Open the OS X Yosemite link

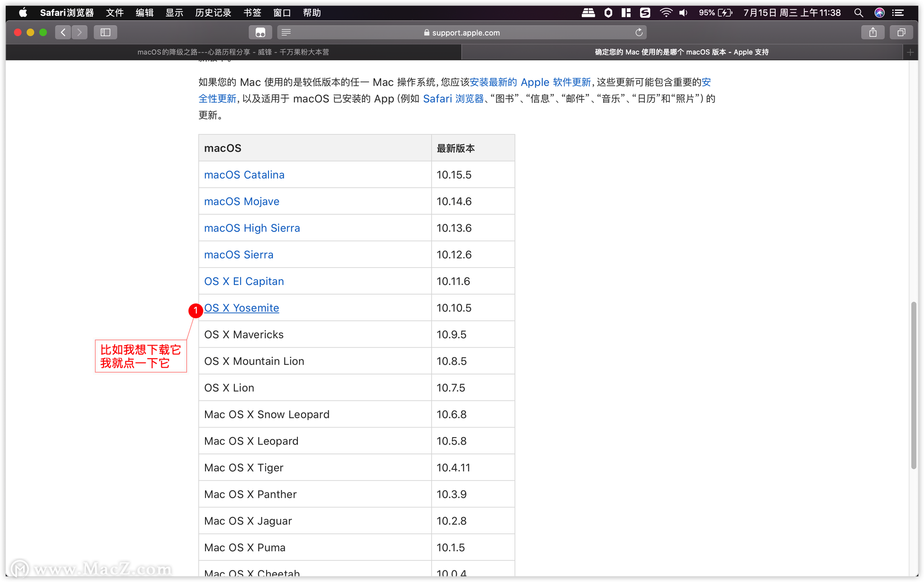tap(242, 308)
